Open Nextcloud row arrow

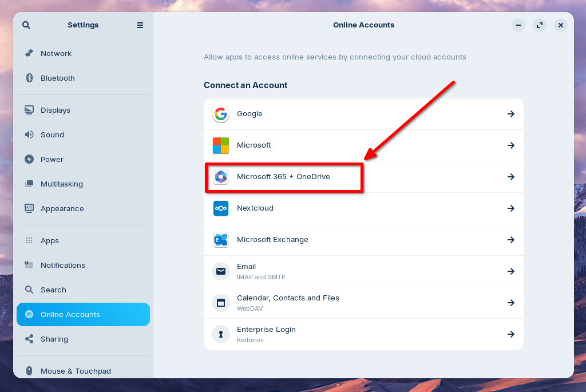point(511,208)
